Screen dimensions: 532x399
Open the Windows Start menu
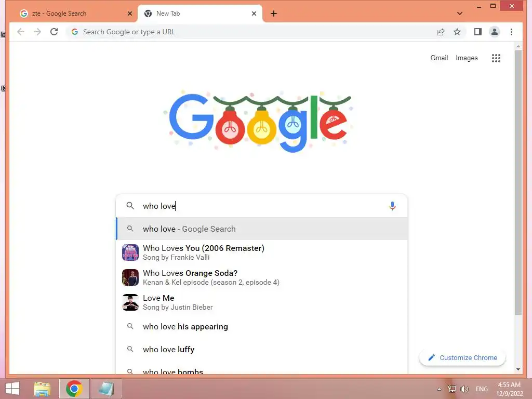tap(13, 389)
